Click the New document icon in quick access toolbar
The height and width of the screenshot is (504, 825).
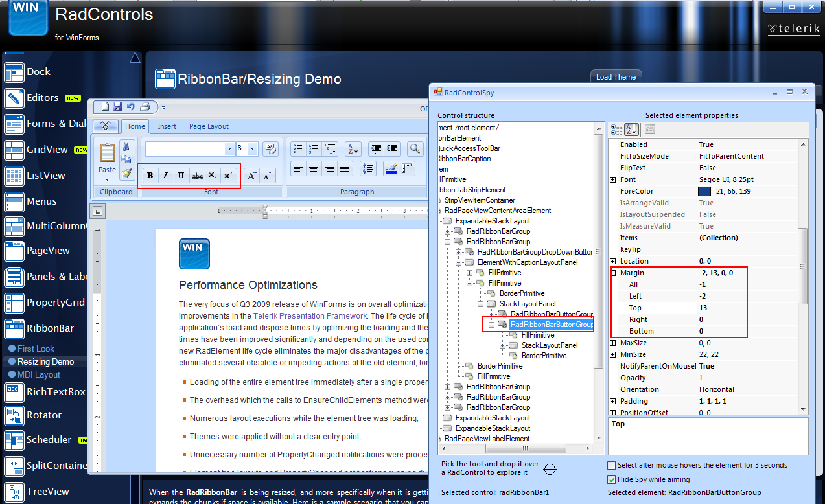click(x=105, y=107)
